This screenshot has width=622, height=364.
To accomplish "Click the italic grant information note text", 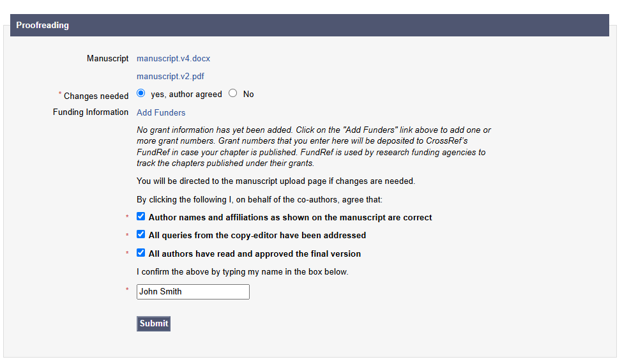I will 314,147.
